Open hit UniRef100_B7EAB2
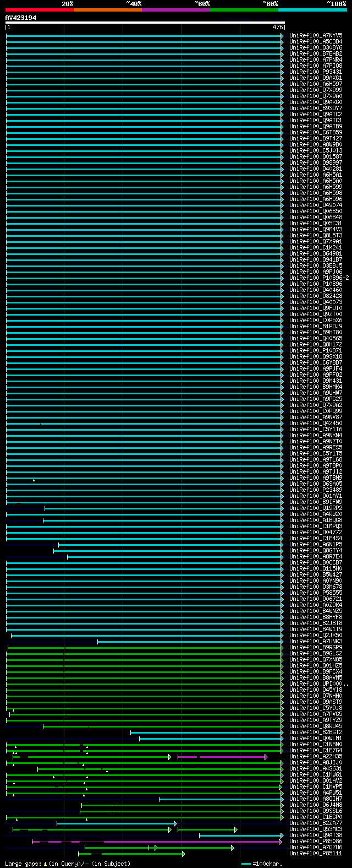The image size is (352, 868). coord(316,53)
